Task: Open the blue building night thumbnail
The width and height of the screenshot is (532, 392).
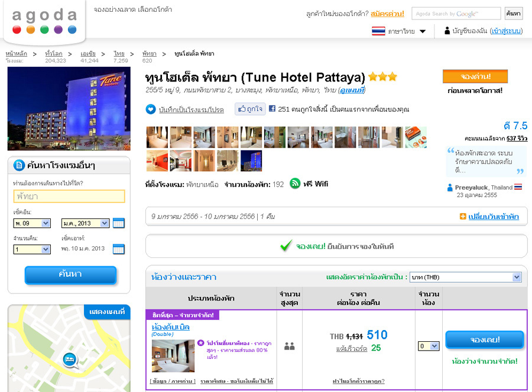Action: [x=251, y=161]
